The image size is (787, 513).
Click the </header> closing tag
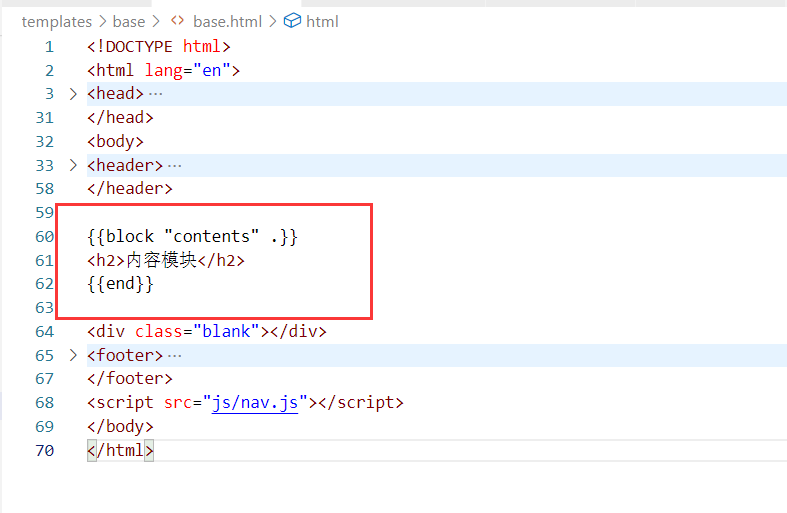[129, 189]
